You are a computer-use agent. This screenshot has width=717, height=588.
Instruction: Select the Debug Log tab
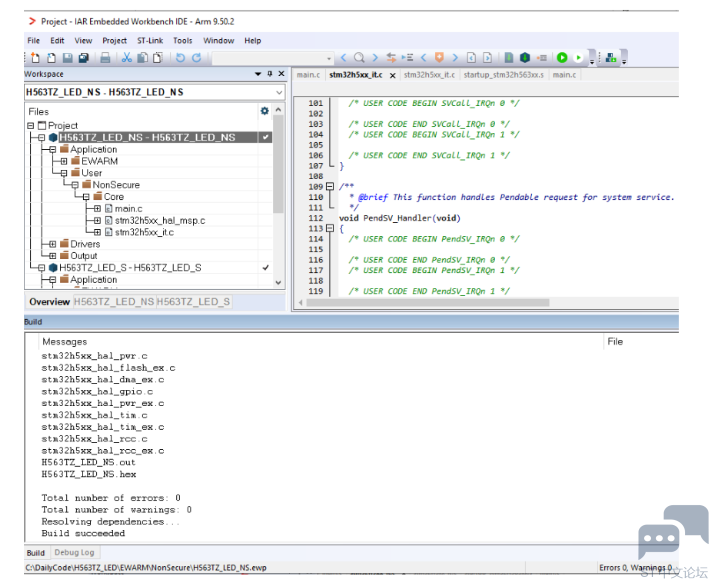(74, 552)
